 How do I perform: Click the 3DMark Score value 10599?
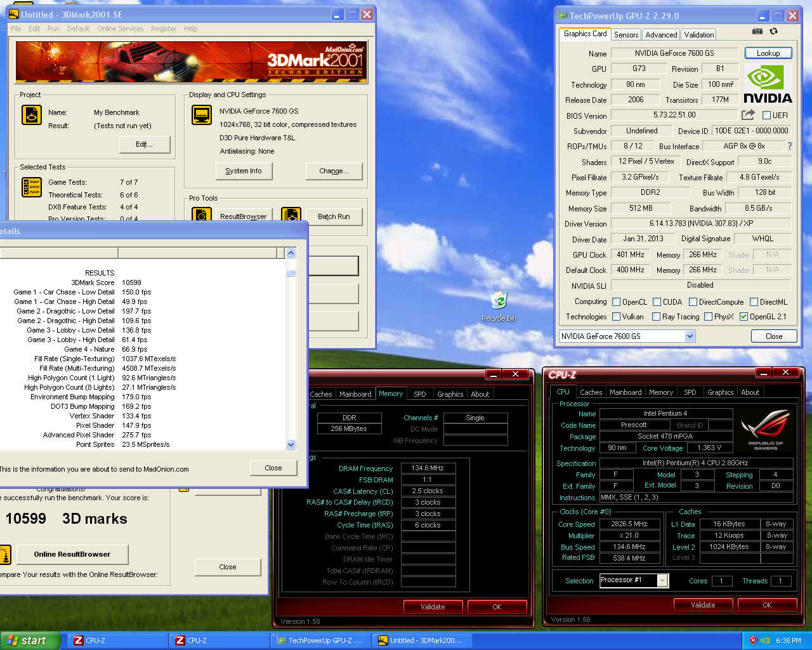[131, 282]
